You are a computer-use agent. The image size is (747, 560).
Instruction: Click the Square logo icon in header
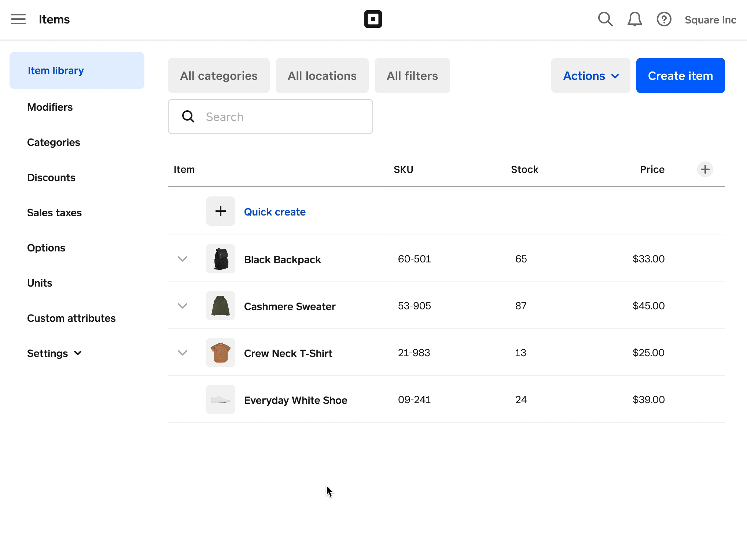(x=373, y=19)
